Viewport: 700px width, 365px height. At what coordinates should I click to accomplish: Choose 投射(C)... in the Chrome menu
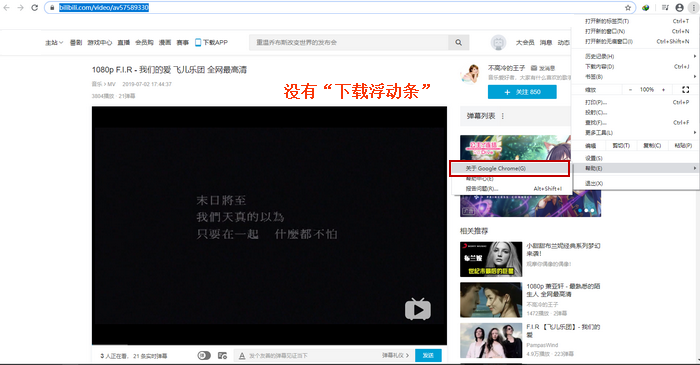point(635,112)
